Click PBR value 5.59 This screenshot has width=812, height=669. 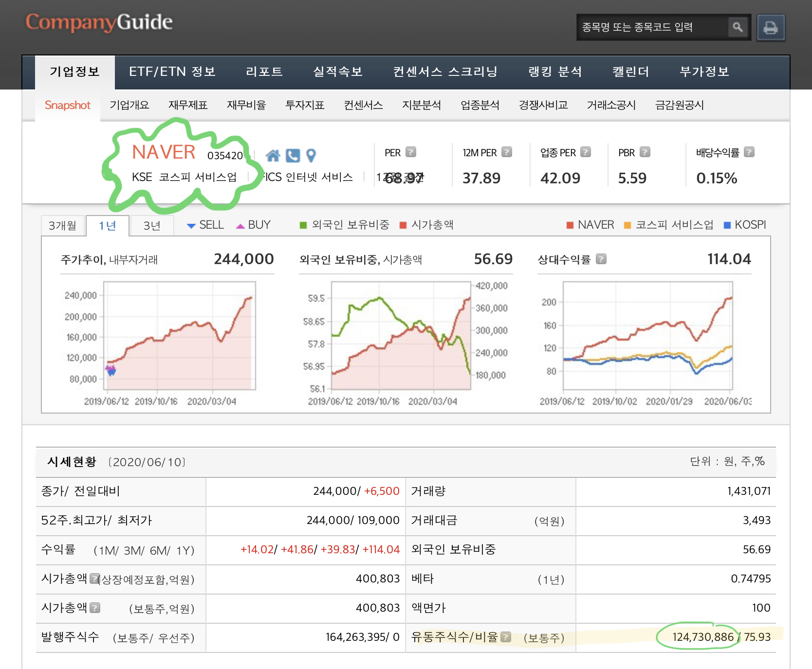point(632,178)
